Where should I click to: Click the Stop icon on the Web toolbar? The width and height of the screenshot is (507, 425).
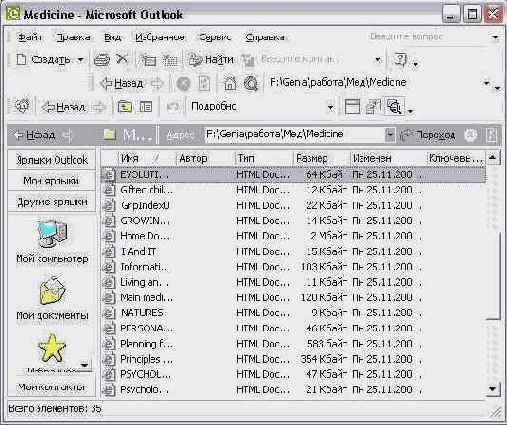[183, 83]
